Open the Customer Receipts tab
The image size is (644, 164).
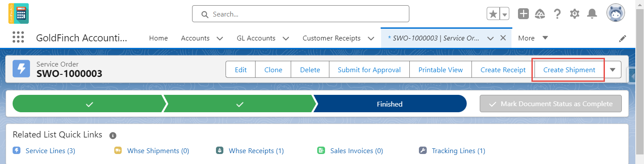coord(332,38)
